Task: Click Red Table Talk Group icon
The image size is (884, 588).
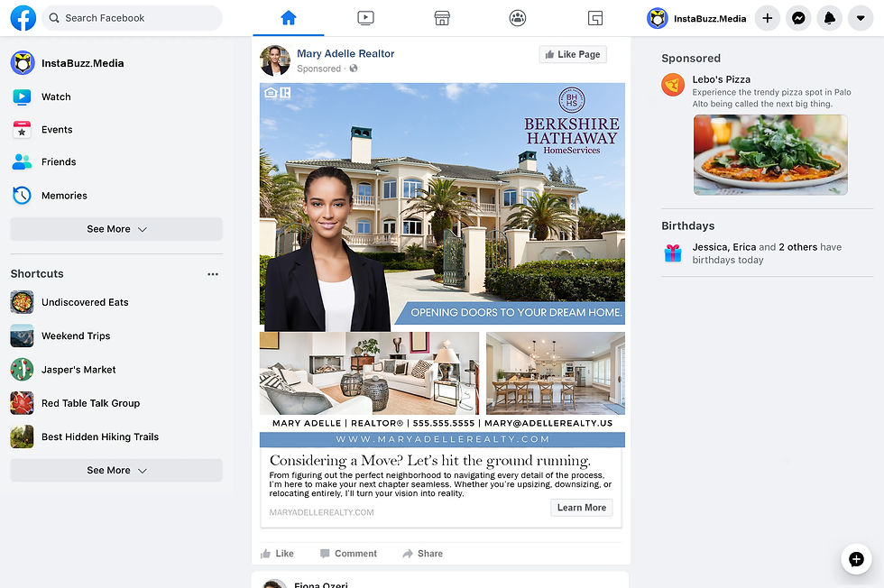Action: point(22,403)
